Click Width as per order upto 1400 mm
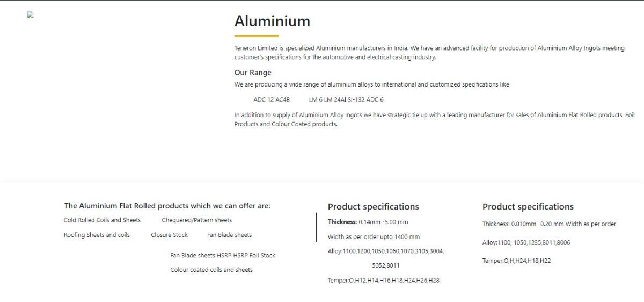 point(374,237)
